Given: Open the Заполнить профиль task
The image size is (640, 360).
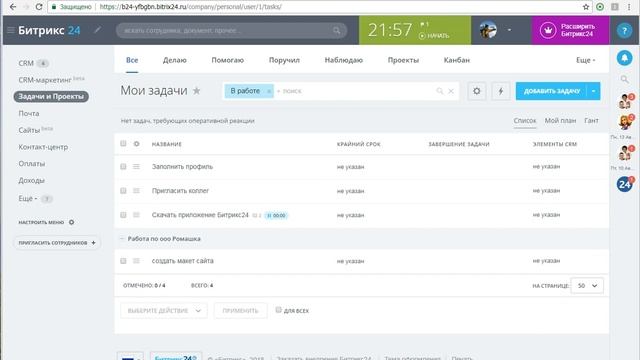Looking at the screenshot, I should point(182,167).
